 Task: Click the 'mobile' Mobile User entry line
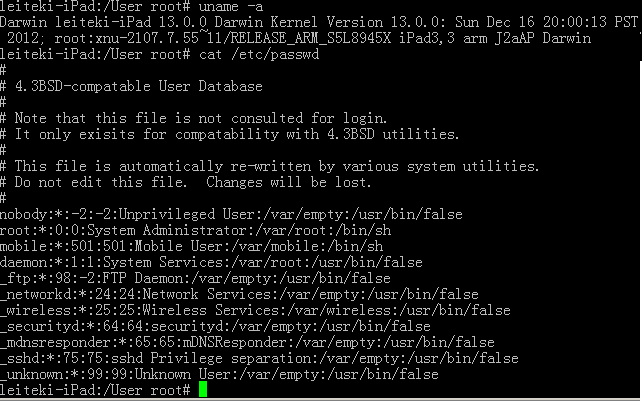192,246
